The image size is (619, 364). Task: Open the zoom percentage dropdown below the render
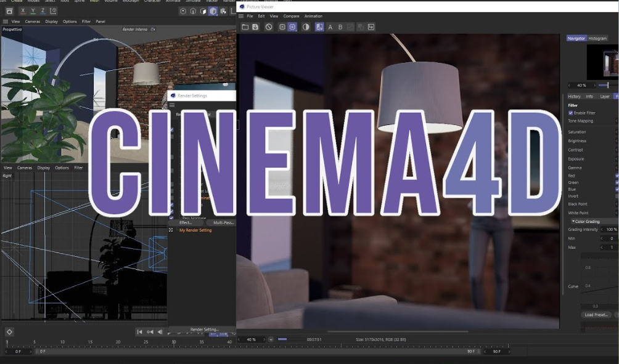[x=271, y=339]
